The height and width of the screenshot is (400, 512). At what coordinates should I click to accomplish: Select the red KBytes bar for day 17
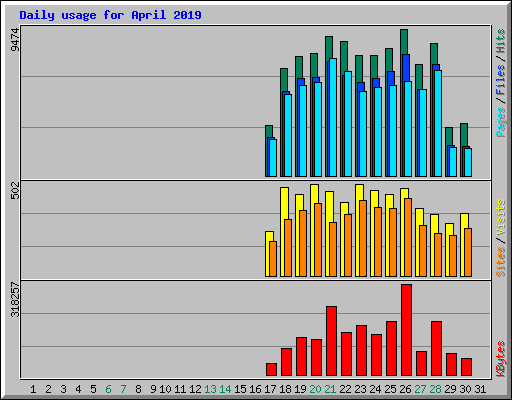[271, 370]
